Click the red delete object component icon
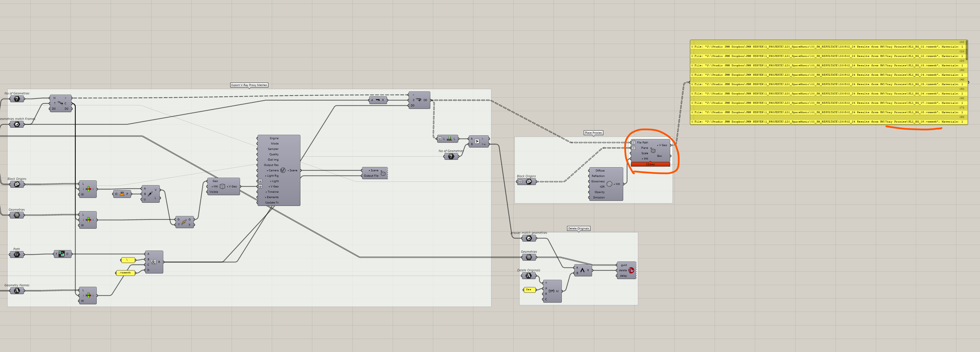The image size is (980, 352). pyautogui.click(x=631, y=270)
